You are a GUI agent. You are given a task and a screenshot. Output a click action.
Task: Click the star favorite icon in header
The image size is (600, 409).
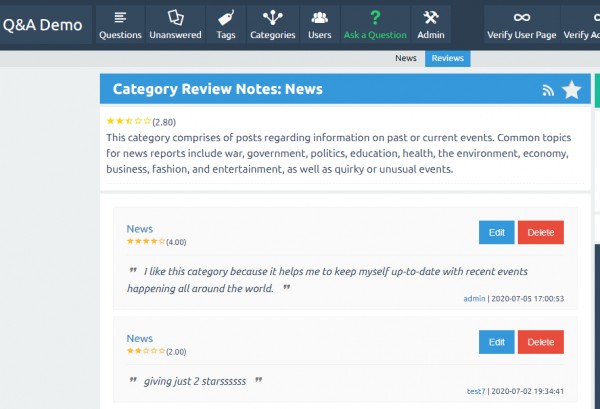click(571, 90)
